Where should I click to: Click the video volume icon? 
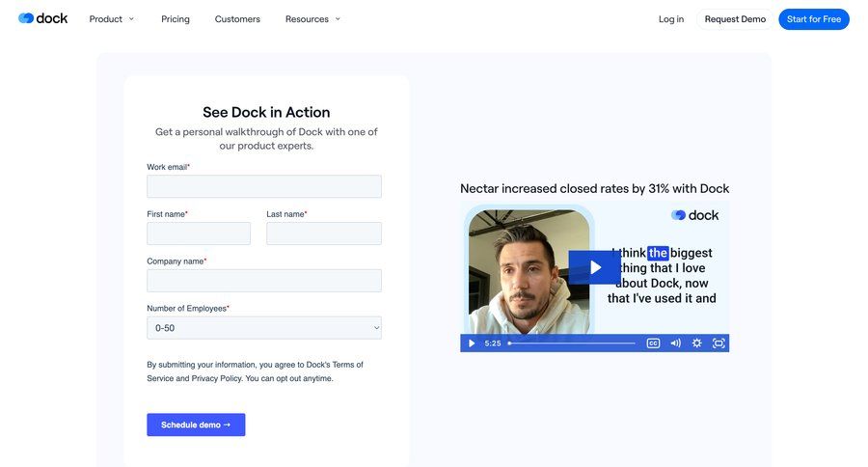pos(675,343)
